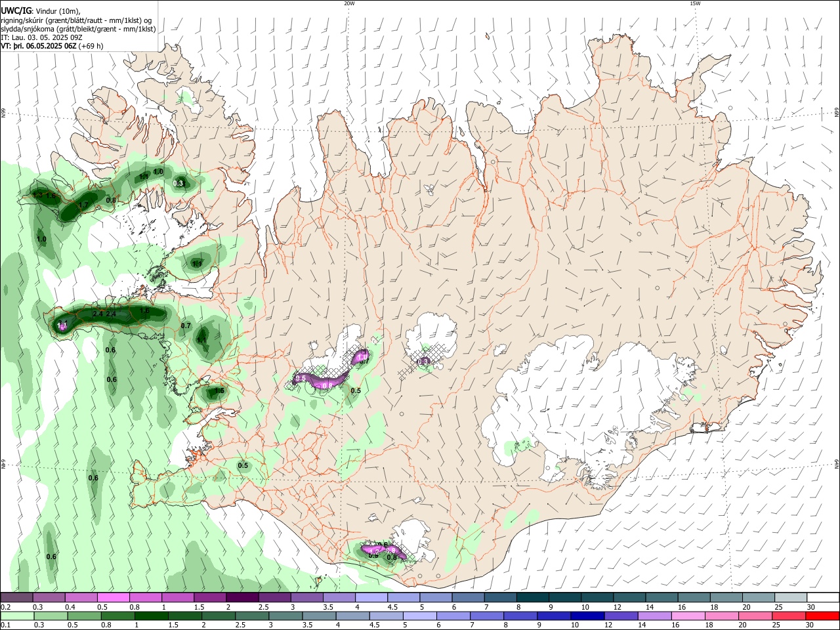Click upper legend swatch between 0.2 and 0.3

pyautogui.click(x=17, y=598)
